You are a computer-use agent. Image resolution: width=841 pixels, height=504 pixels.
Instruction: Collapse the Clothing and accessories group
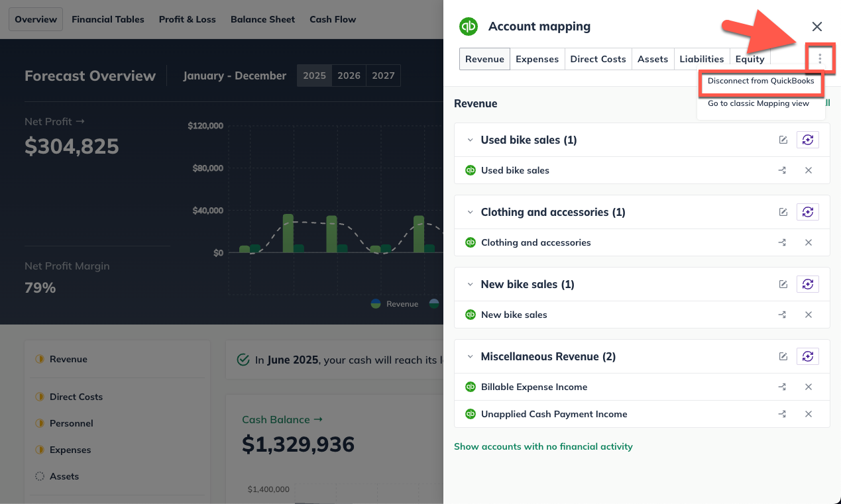tap(470, 213)
